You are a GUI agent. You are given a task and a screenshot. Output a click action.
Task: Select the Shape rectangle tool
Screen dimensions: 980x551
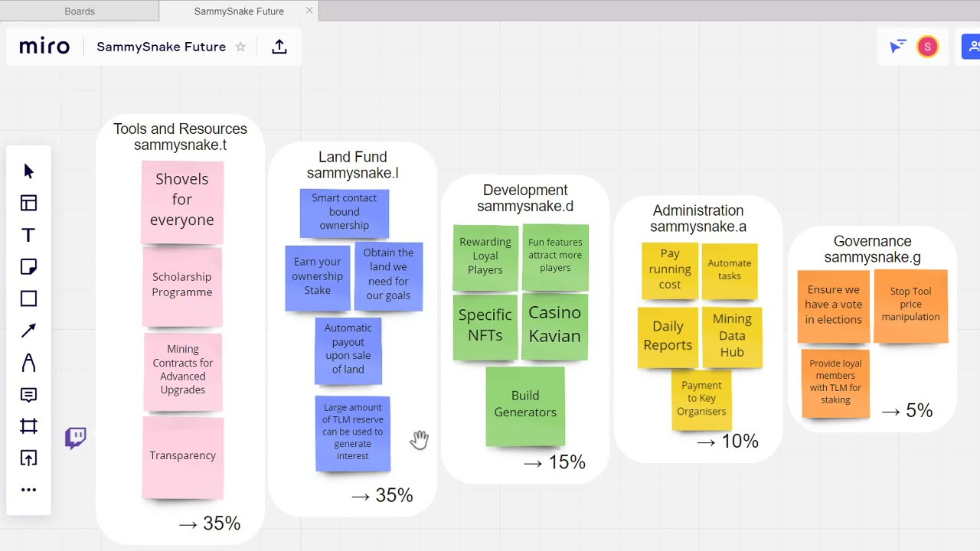point(28,298)
